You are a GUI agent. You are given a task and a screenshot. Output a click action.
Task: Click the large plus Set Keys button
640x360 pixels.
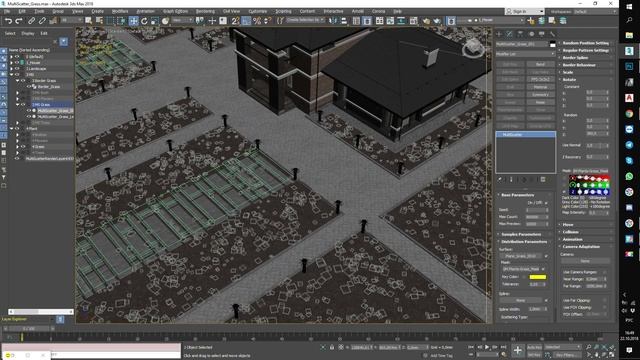click(518, 350)
